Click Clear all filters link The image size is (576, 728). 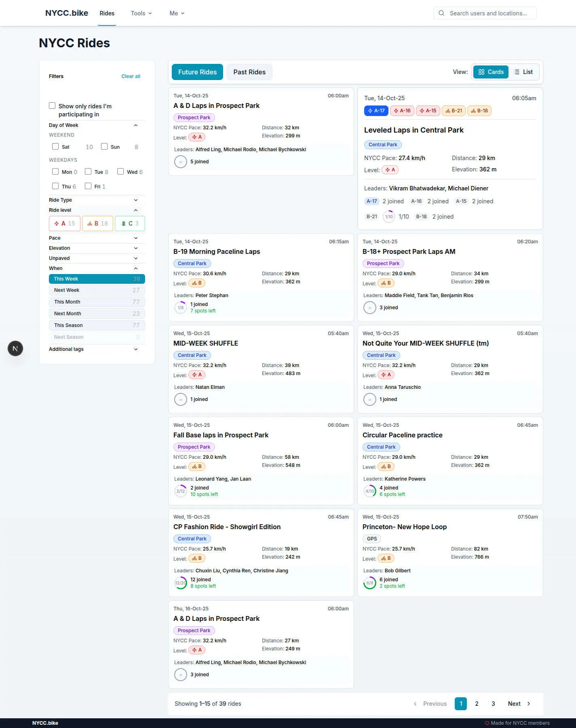pyautogui.click(x=131, y=76)
